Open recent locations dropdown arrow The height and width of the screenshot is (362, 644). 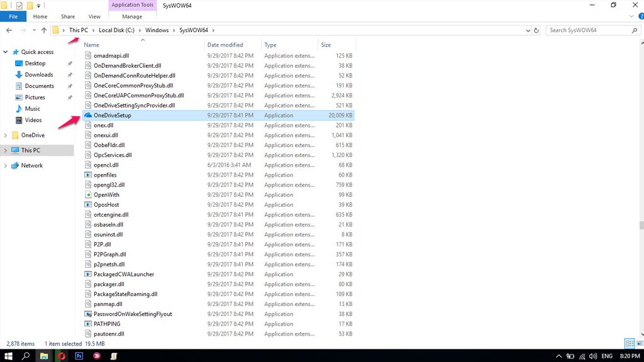click(x=34, y=30)
